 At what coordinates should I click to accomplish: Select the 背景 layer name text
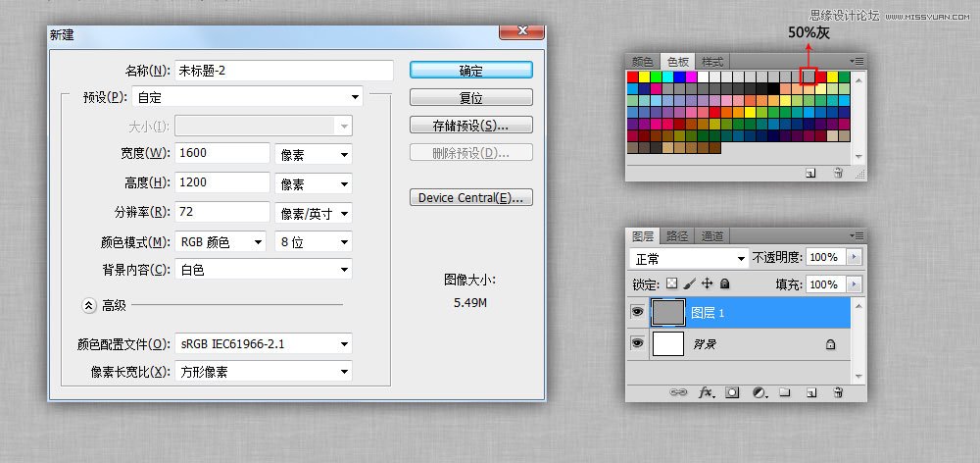point(704,344)
